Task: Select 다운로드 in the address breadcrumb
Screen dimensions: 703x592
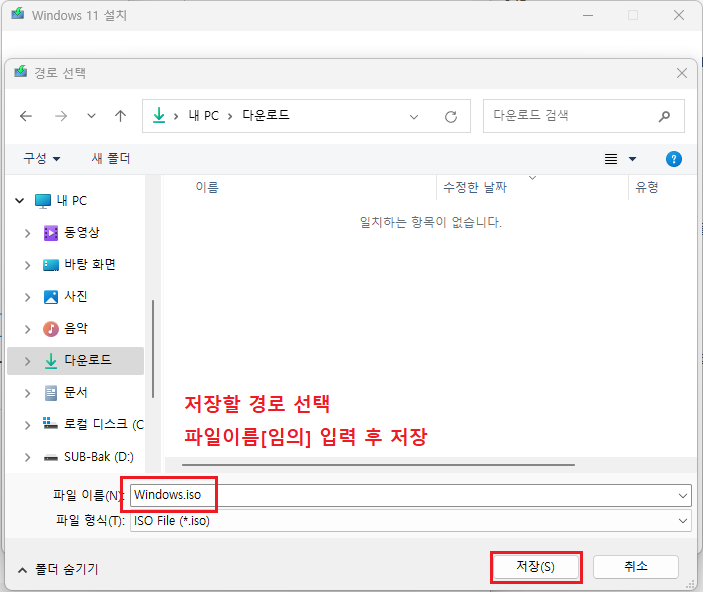Action: click(266, 115)
